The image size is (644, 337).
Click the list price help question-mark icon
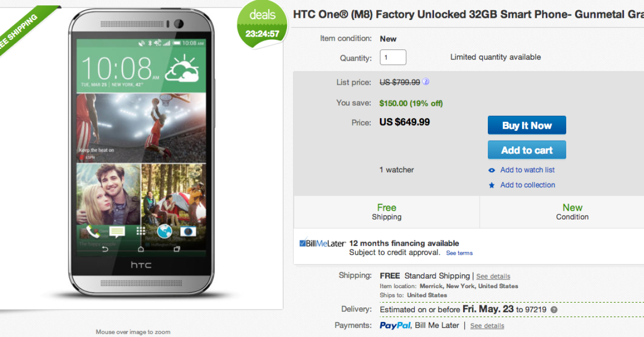coord(426,82)
